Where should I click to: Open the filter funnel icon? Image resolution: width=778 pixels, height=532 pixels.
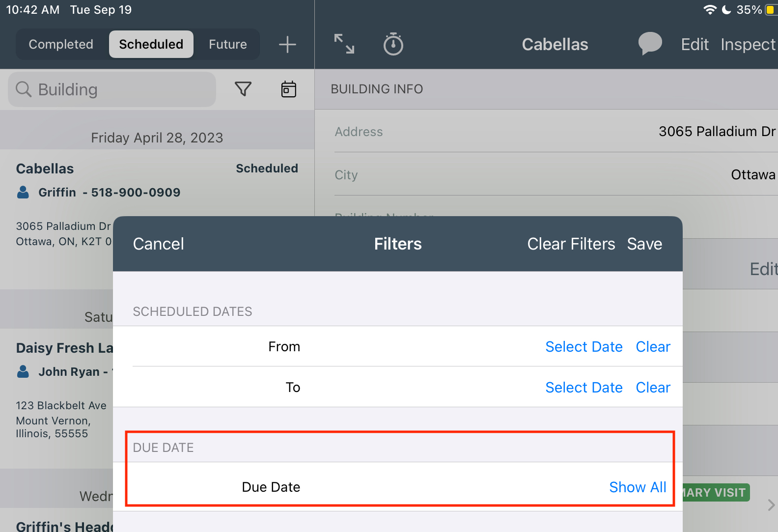point(243,89)
